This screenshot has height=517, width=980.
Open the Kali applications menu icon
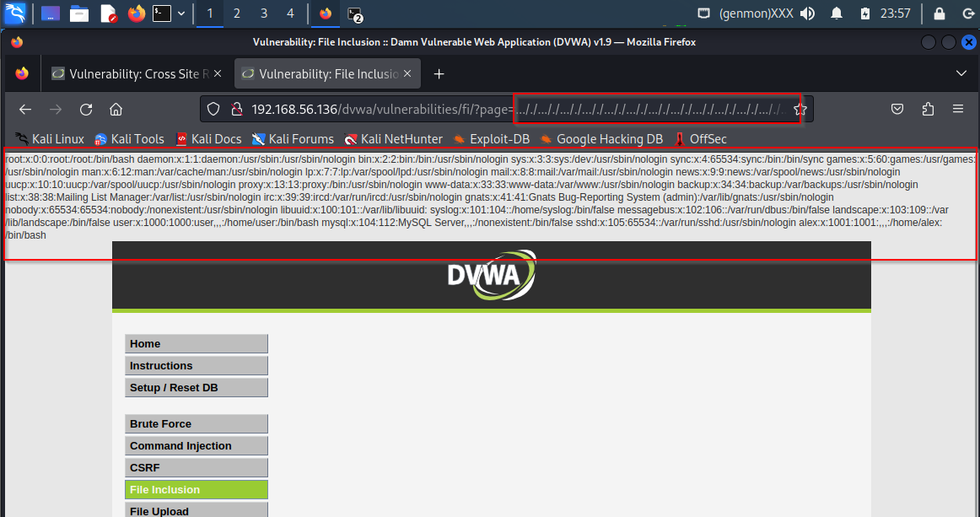point(15,13)
